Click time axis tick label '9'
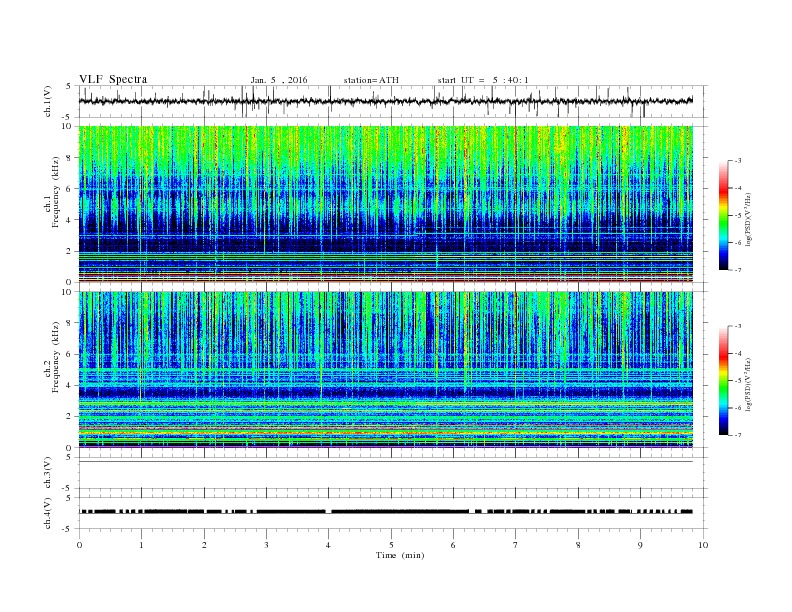This screenshot has width=792, height=612. pos(640,545)
